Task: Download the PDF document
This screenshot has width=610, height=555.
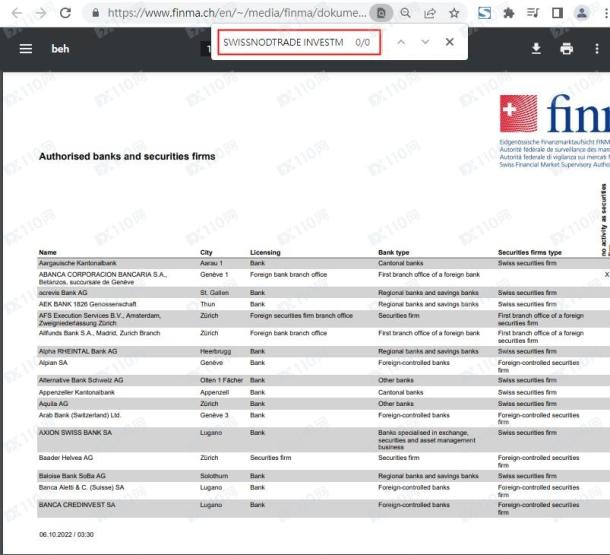Action: (536, 49)
